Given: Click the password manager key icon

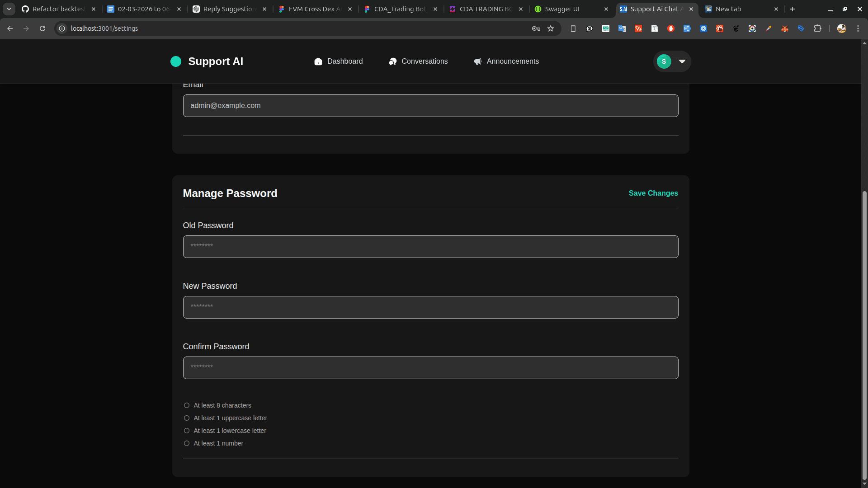Looking at the screenshot, I should (x=535, y=28).
